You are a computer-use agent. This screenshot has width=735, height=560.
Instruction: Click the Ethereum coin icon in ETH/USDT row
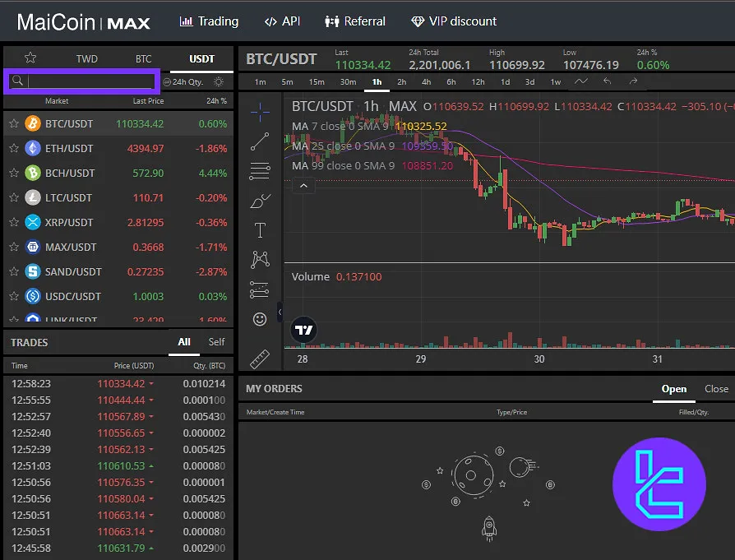(33, 148)
